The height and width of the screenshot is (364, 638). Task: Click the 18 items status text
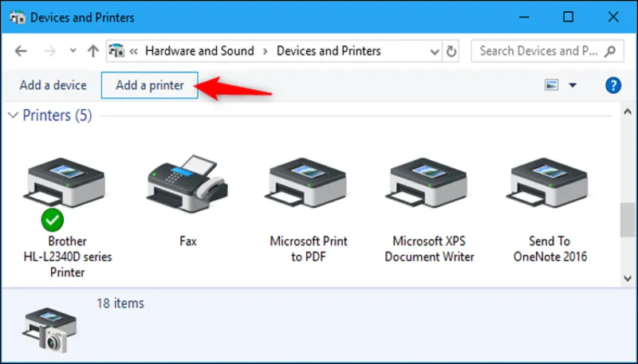pyautogui.click(x=120, y=303)
